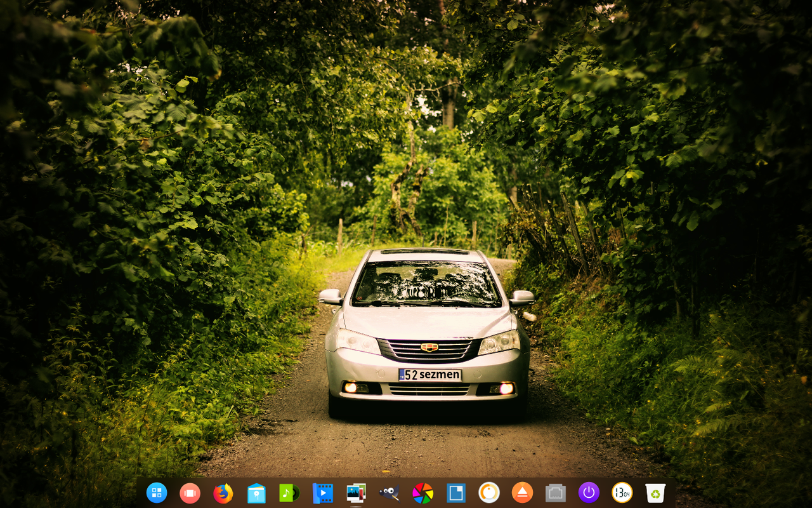This screenshot has width=812, height=508.
Task: Open the orange ring system monitor icon
Action: pyautogui.click(x=489, y=493)
